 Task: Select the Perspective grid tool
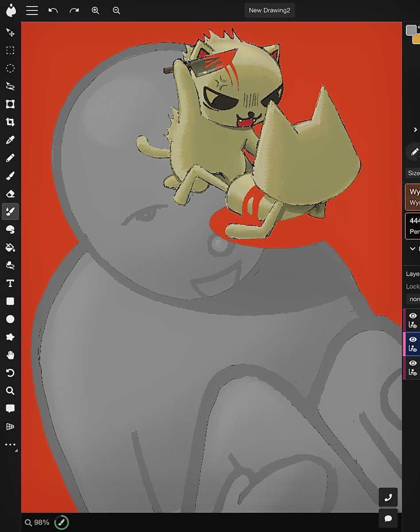tap(10, 426)
